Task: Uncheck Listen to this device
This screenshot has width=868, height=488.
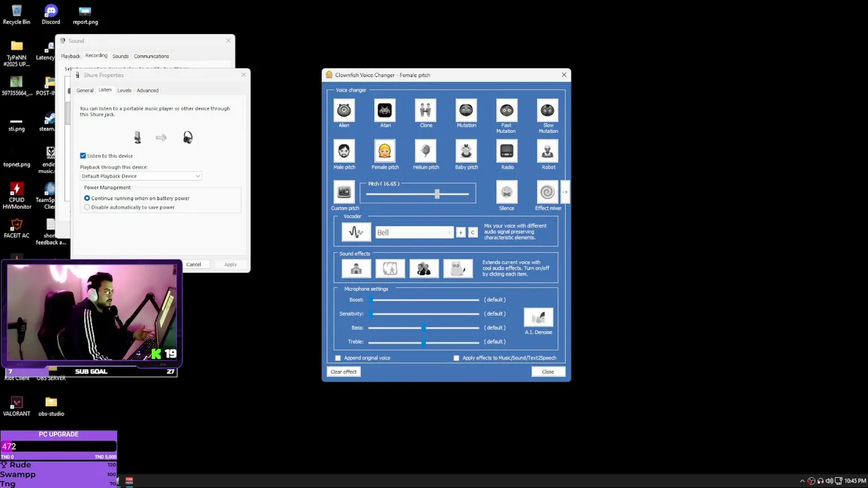Action: tap(83, 156)
